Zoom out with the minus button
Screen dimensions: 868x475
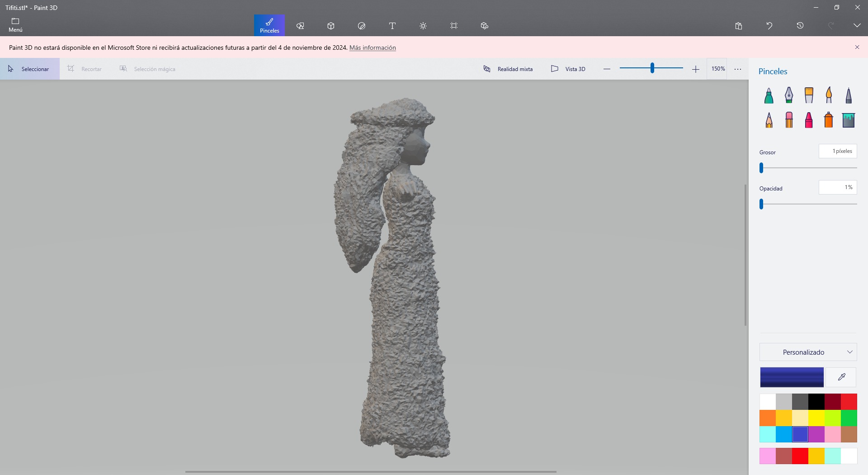[607, 69]
